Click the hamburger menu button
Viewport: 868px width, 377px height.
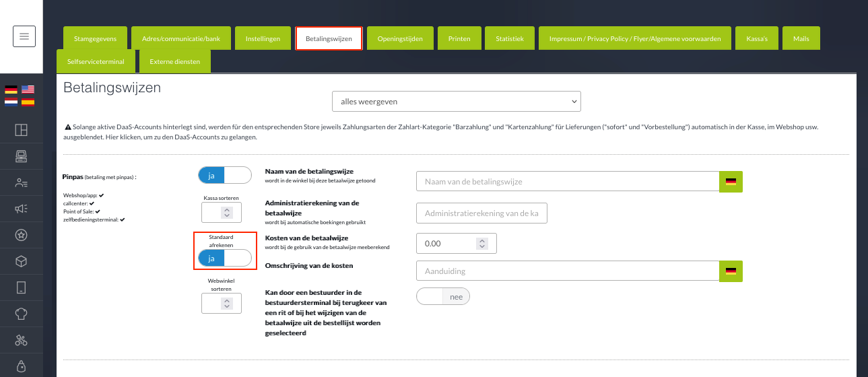(24, 36)
